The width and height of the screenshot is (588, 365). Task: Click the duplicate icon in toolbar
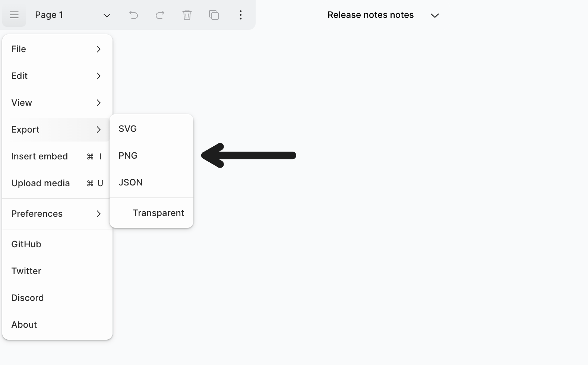click(214, 15)
